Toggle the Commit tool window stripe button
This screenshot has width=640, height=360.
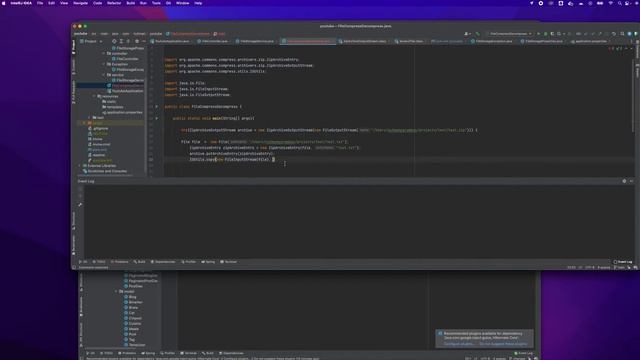(74, 67)
